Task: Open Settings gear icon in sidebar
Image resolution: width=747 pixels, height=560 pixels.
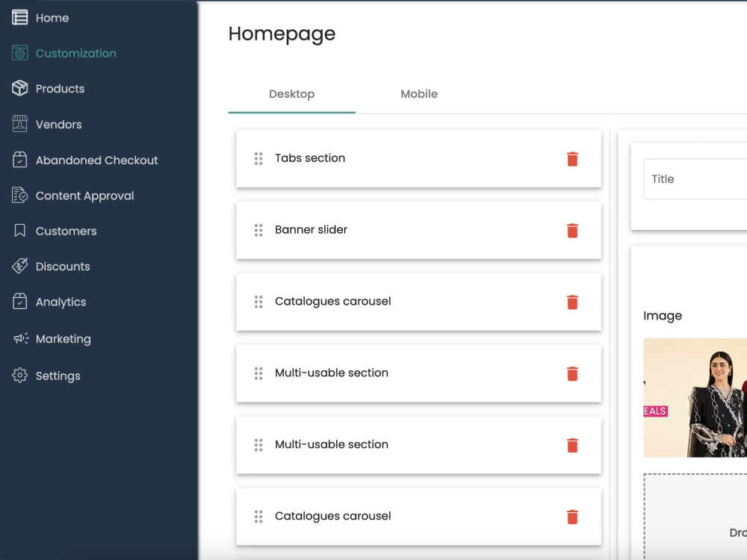Action: tap(19, 376)
